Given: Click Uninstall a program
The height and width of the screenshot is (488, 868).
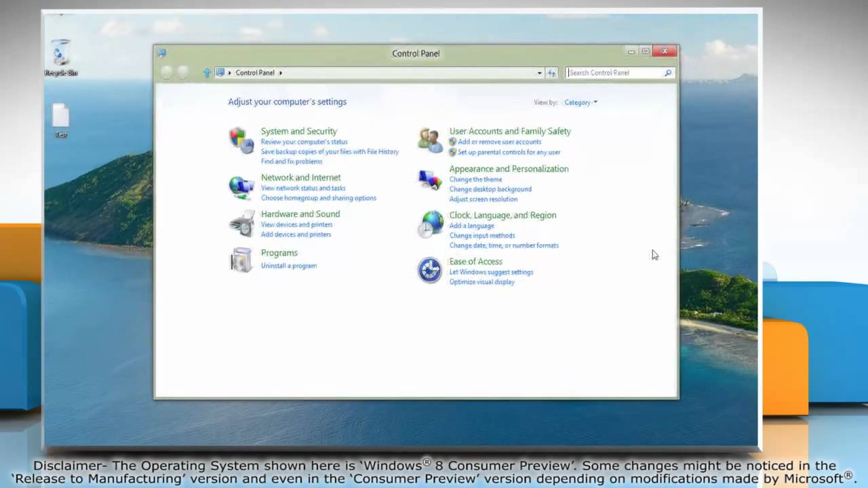Looking at the screenshot, I should (289, 266).
